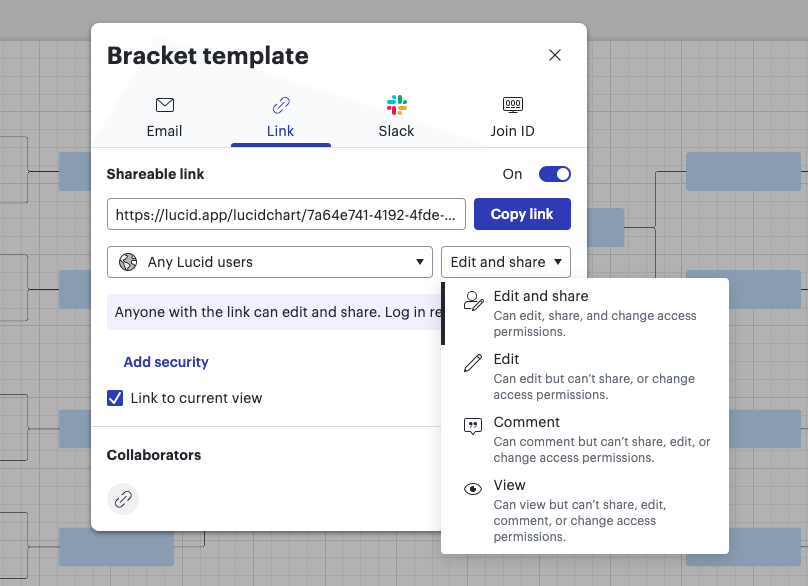Click the shareable link URL field

click(x=287, y=214)
